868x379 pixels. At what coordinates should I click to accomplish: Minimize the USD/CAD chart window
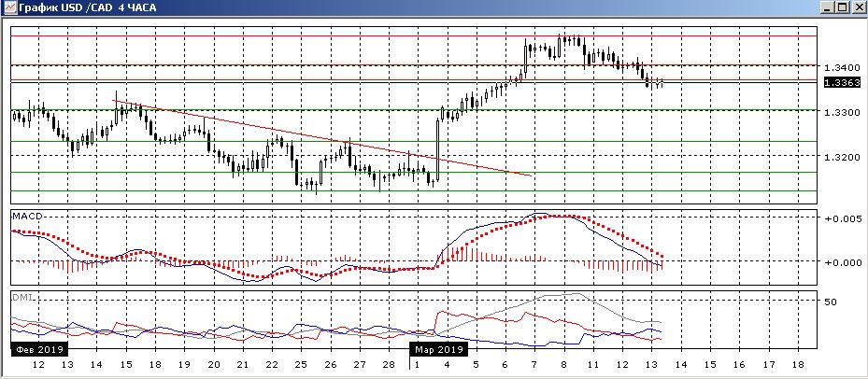click(828, 8)
